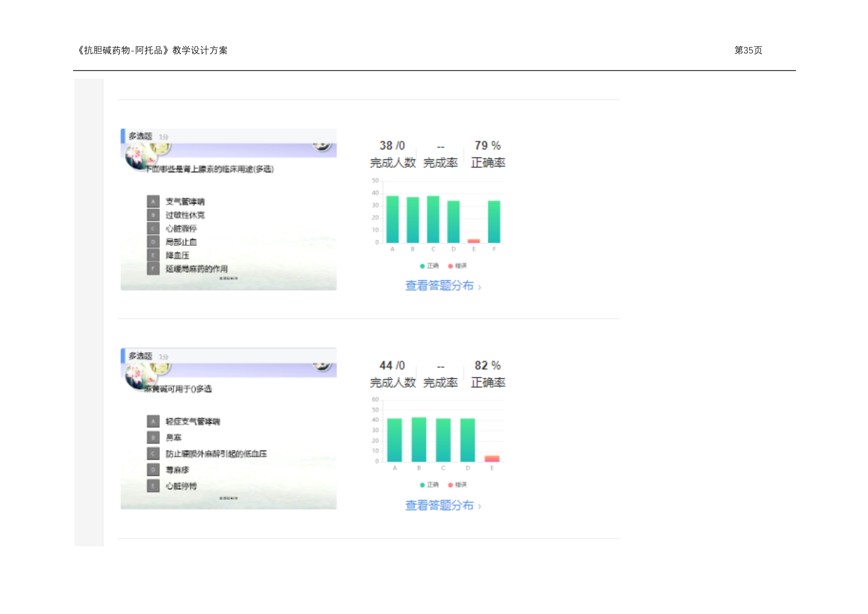Expand 查看答题分布 arrow under the 82% chart
The image size is (868, 614).
pyautogui.click(x=479, y=506)
